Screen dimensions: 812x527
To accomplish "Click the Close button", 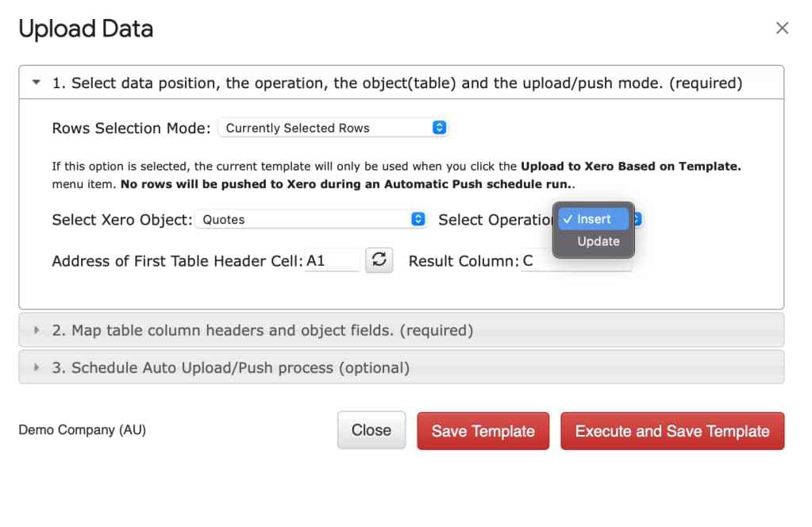I will click(x=371, y=430).
